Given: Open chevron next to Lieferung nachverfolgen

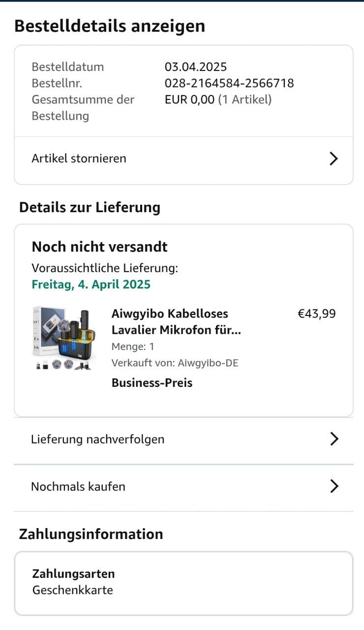Looking at the screenshot, I should (334, 439).
